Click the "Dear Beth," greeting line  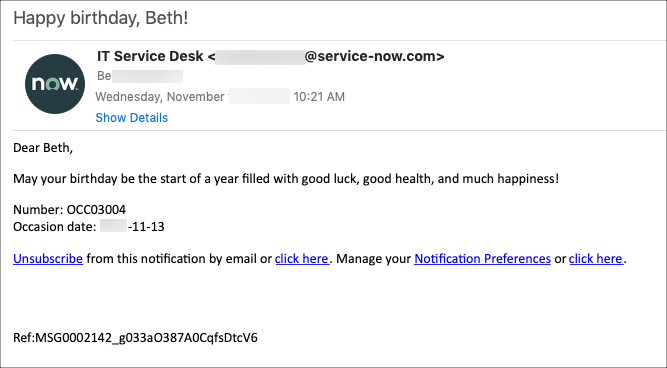[43, 148]
